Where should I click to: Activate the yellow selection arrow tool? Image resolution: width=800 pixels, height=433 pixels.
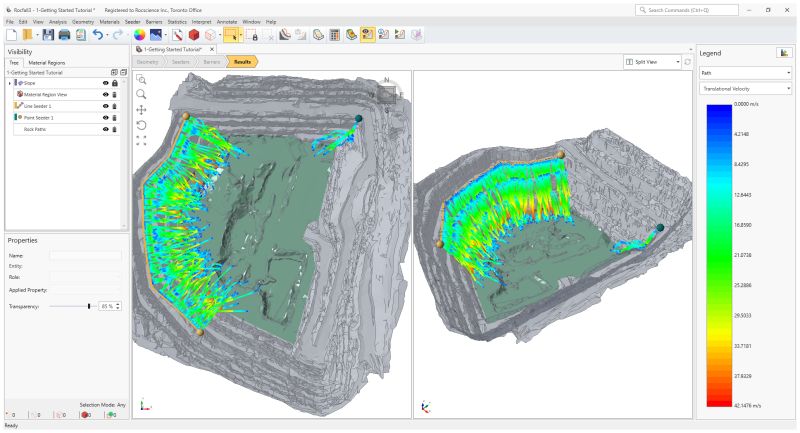click(x=231, y=35)
